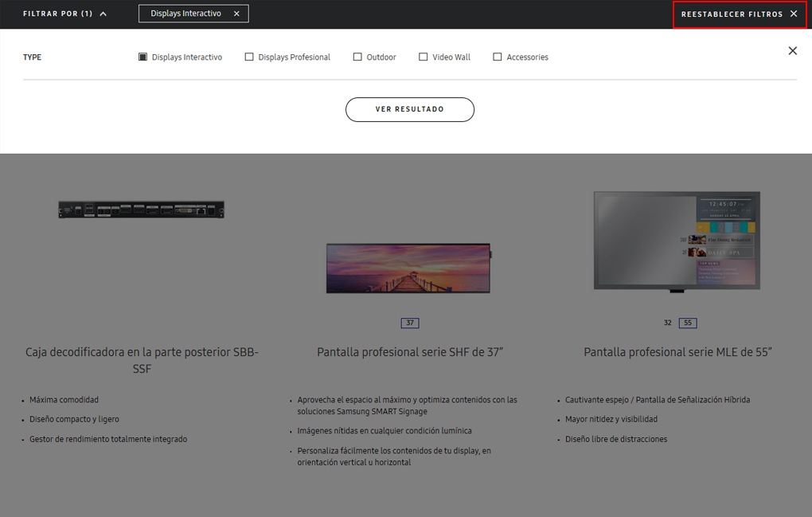Click 'Imágenes nítidas en cualquier condición lumínica'
This screenshot has width=812, height=517.
click(x=385, y=431)
